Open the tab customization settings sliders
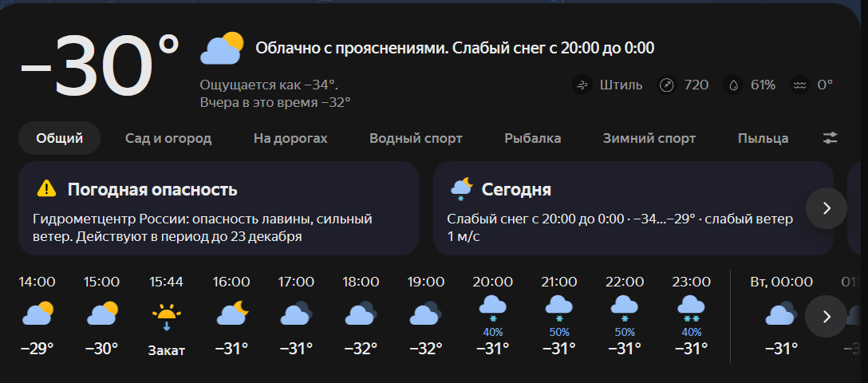Viewport: 868px width, 383px height. click(x=831, y=138)
